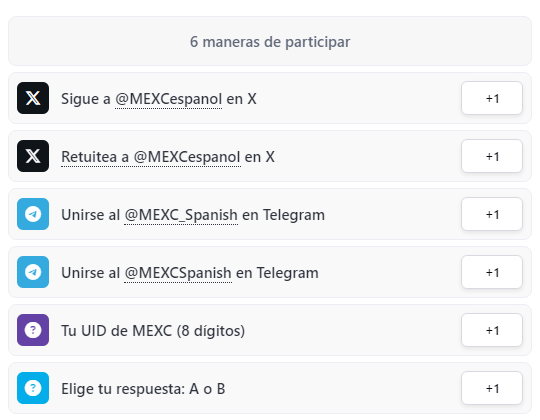Click Telegram icon next to @MEXC_Spanish

[33, 214]
